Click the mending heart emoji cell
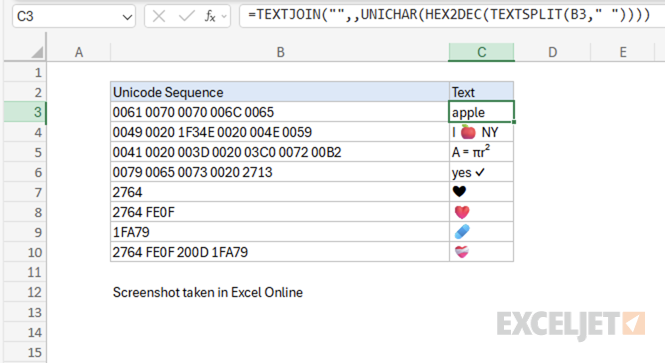 481,252
